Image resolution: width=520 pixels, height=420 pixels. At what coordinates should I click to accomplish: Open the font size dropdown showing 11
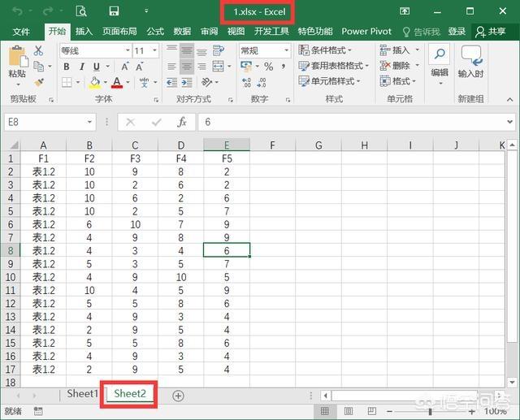pos(154,50)
